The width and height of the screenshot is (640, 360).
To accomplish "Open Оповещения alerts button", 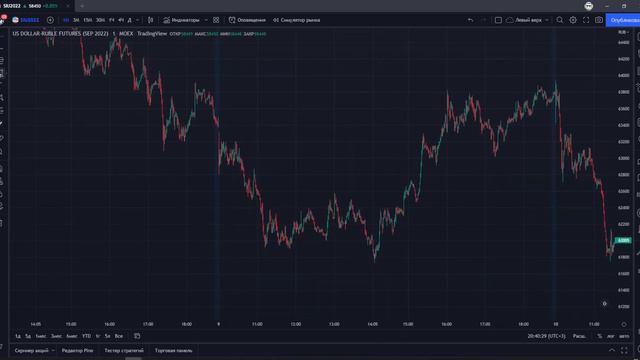I will click(x=247, y=20).
